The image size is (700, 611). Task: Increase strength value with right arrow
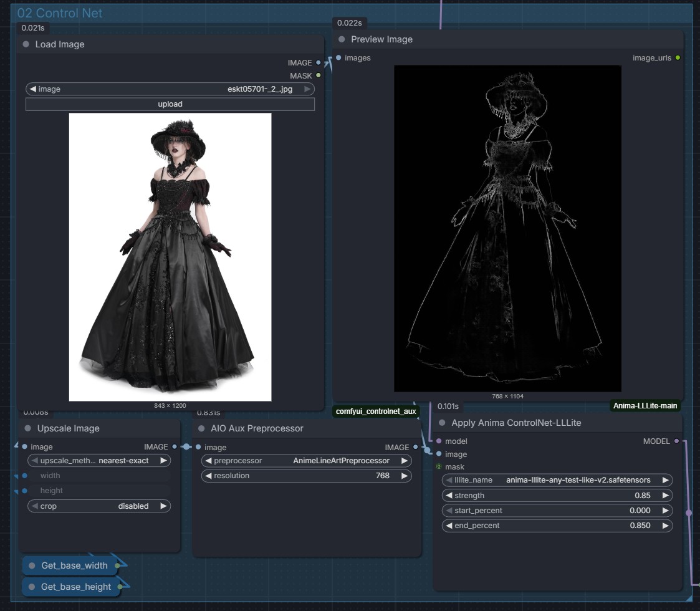click(x=665, y=495)
